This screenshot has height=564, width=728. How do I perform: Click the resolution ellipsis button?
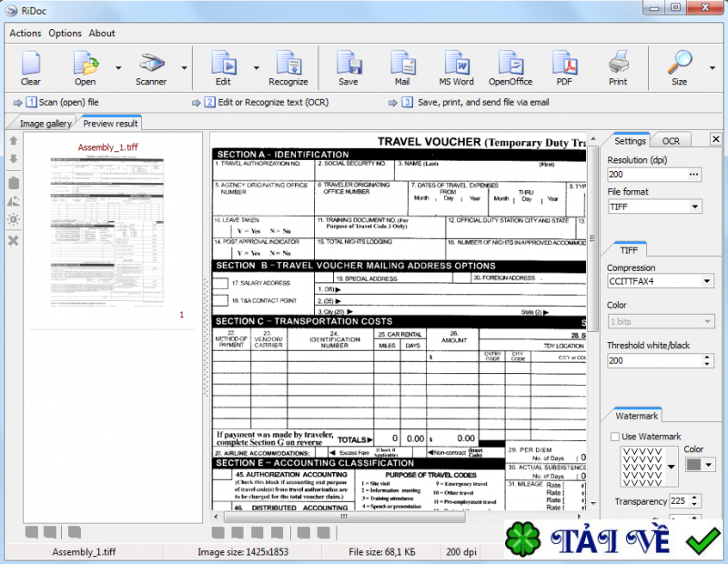point(694,174)
